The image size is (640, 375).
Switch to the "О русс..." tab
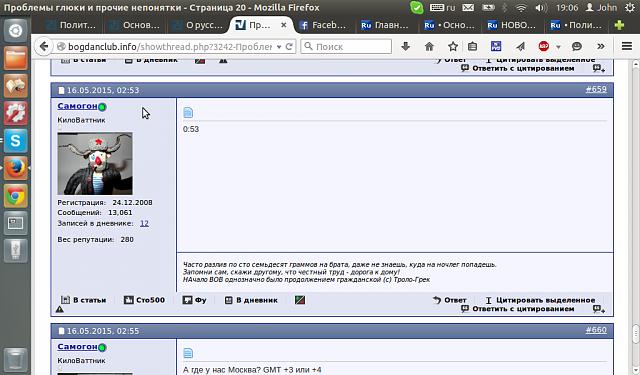point(199,25)
